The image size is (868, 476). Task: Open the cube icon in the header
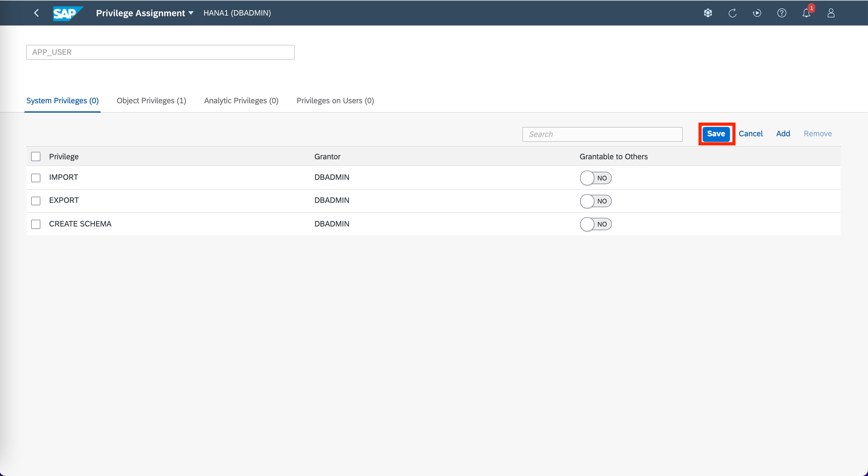[x=708, y=13]
